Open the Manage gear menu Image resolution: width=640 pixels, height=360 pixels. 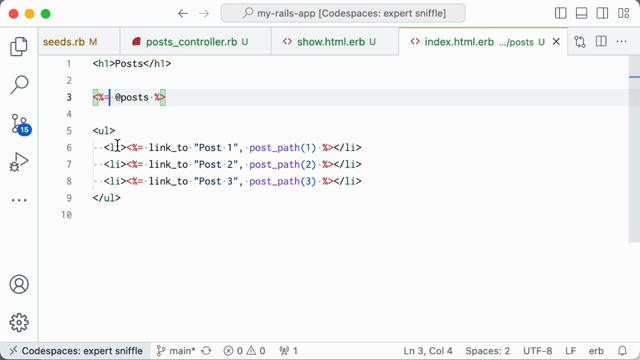point(19,322)
